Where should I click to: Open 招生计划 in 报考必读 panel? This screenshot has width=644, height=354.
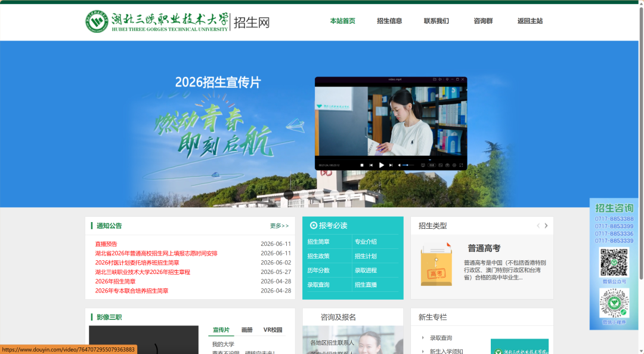click(x=366, y=256)
